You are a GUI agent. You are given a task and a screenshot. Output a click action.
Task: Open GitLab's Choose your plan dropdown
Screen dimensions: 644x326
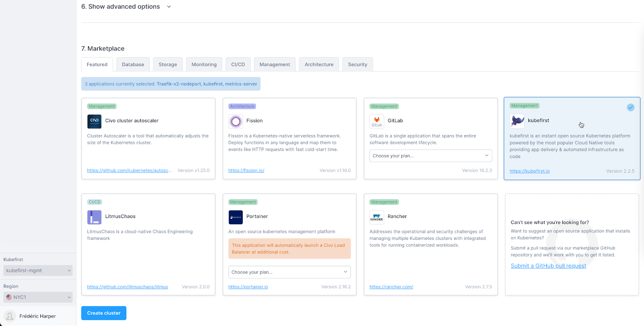[431, 156]
